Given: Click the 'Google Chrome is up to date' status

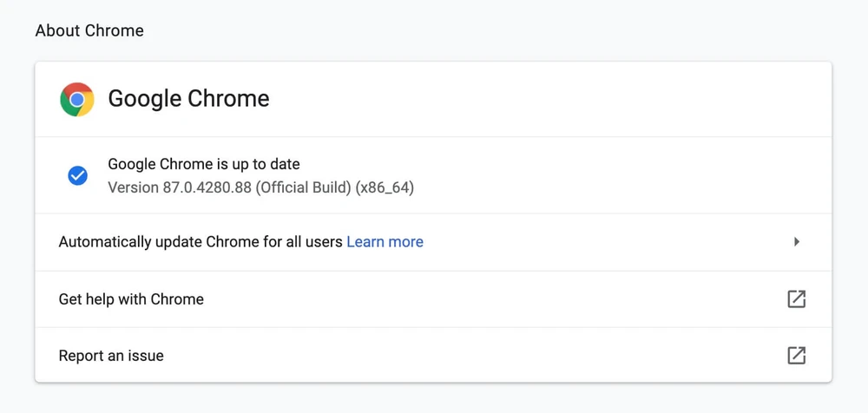Looking at the screenshot, I should (204, 164).
